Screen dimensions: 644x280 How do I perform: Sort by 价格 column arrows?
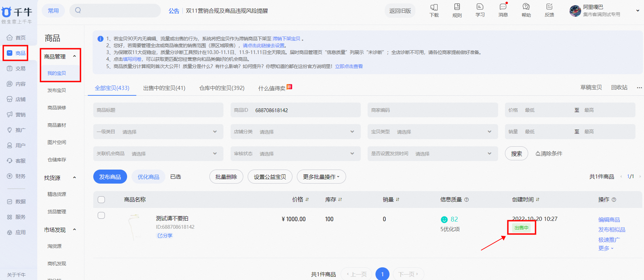(x=307, y=199)
